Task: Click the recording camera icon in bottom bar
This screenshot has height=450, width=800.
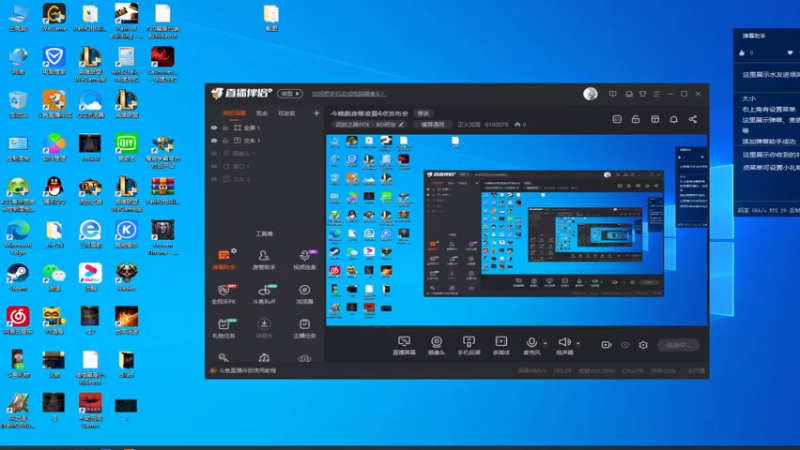Action: click(606, 345)
